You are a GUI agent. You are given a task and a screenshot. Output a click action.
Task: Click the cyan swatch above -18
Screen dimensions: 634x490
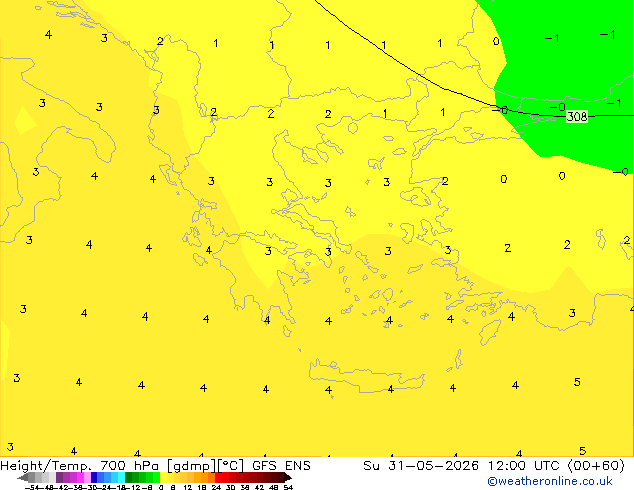122,477
